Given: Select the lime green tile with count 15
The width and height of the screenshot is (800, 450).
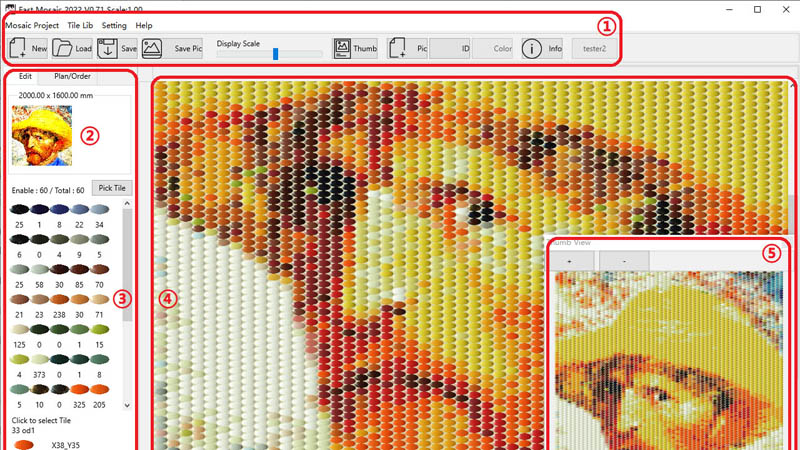Looking at the screenshot, I should [x=99, y=330].
